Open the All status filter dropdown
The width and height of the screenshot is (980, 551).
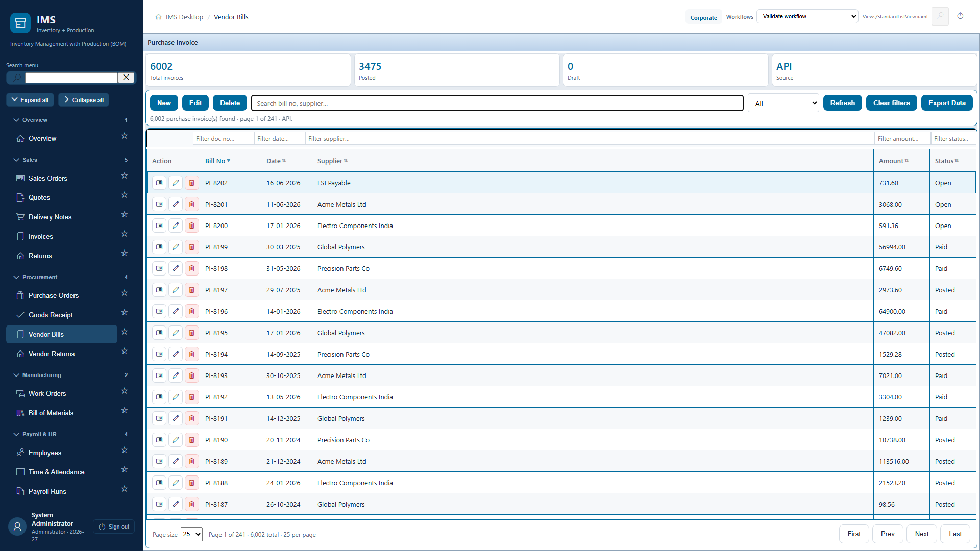tap(783, 103)
